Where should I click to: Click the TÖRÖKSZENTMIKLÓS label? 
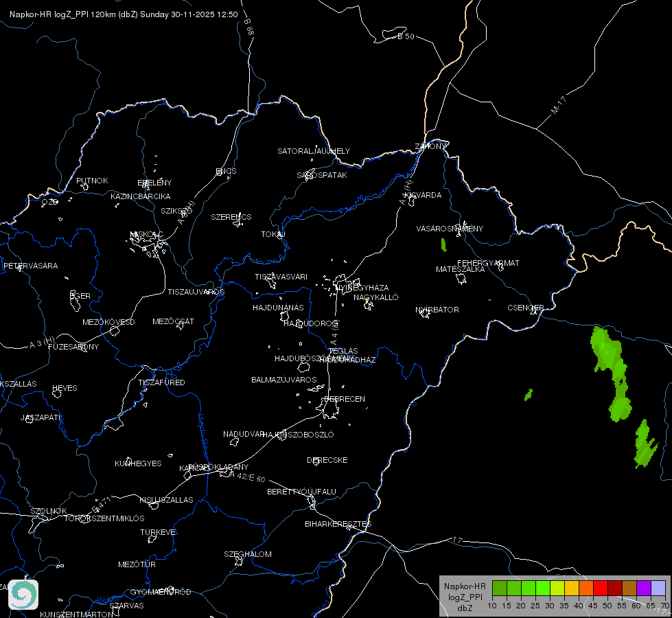tap(104, 518)
